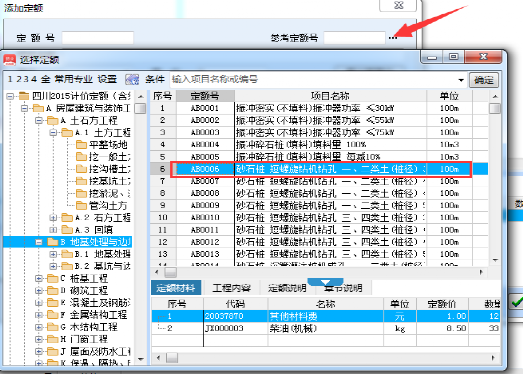The image size is (523, 374).
Task: Open the search box dropdown arrow
Action: [x=461, y=80]
